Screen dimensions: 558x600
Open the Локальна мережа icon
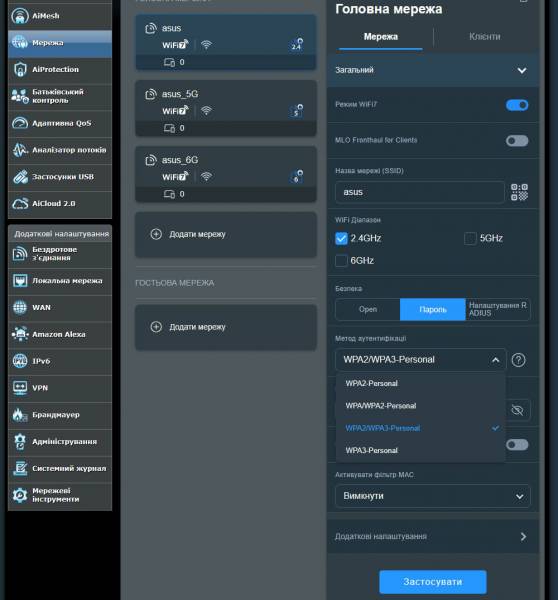click(x=20, y=280)
